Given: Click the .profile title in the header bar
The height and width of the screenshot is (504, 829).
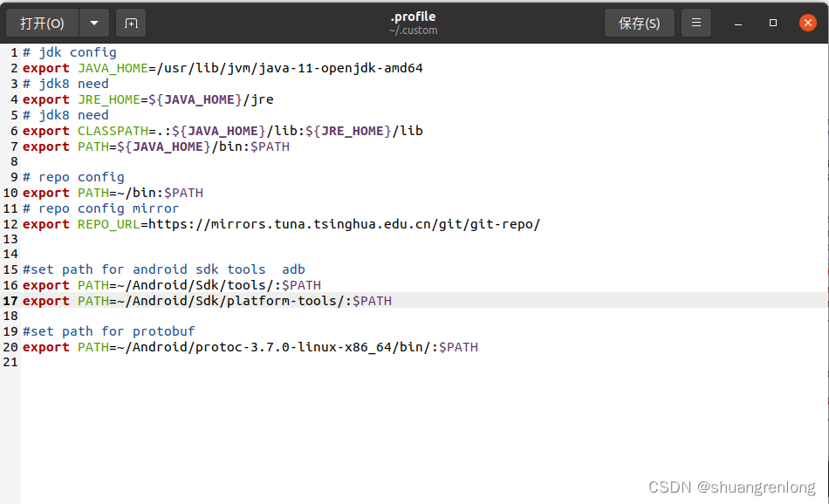Looking at the screenshot, I should [413, 16].
